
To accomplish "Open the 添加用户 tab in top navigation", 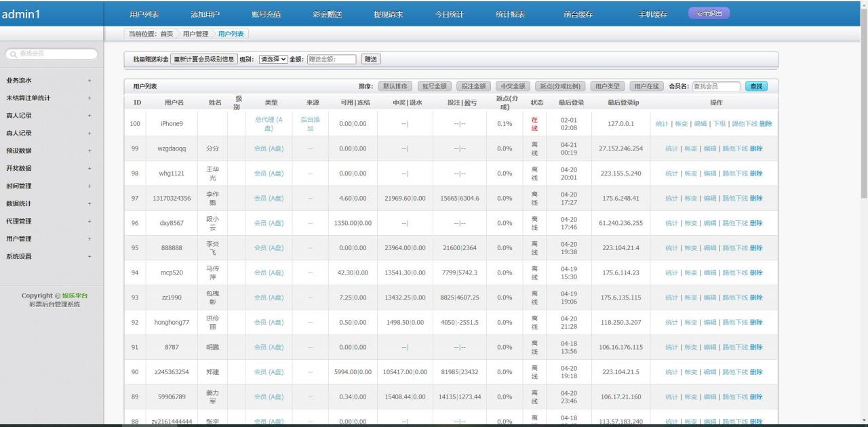I will [x=205, y=14].
